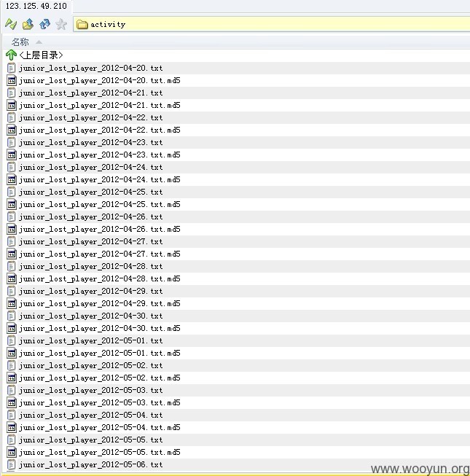Click icon of junior_lost_player_2012-04-24.txt

click(x=11, y=167)
